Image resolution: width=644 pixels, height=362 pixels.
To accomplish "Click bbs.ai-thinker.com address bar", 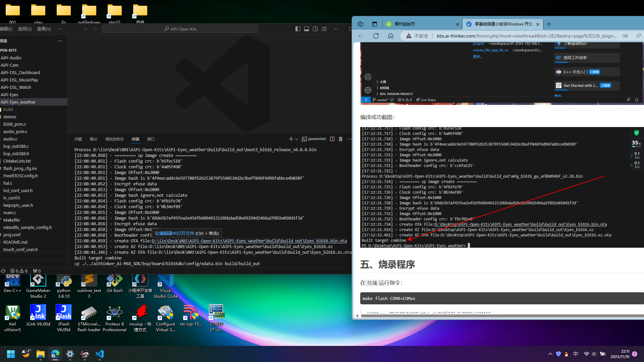I will point(526,36).
